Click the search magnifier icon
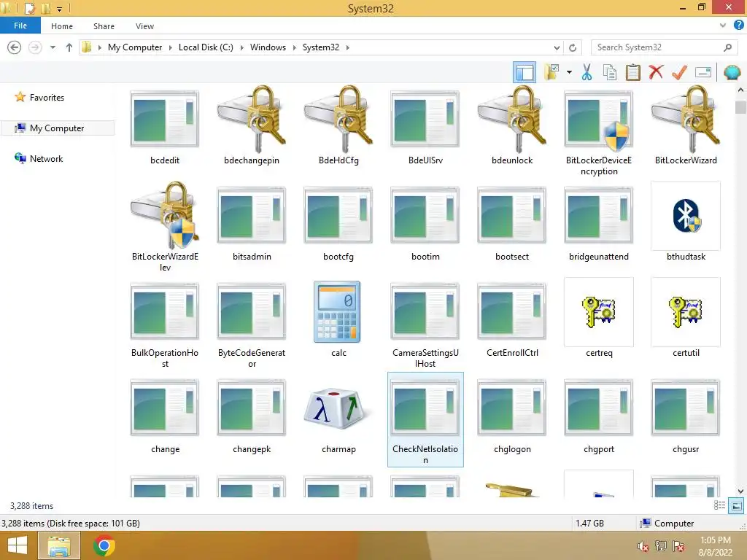 click(727, 47)
